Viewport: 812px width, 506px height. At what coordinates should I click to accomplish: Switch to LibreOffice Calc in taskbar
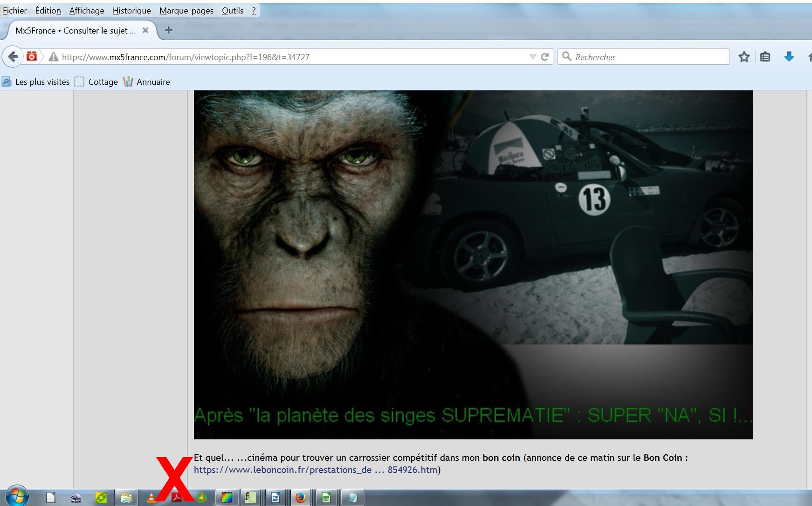[x=326, y=498]
